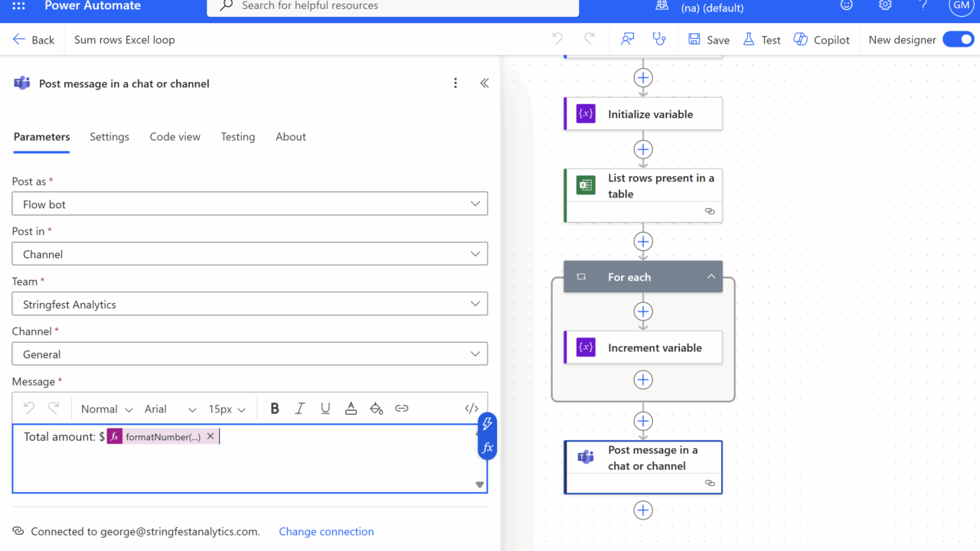Click the search for helpful resources box
The image size is (980, 551).
pos(393,6)
